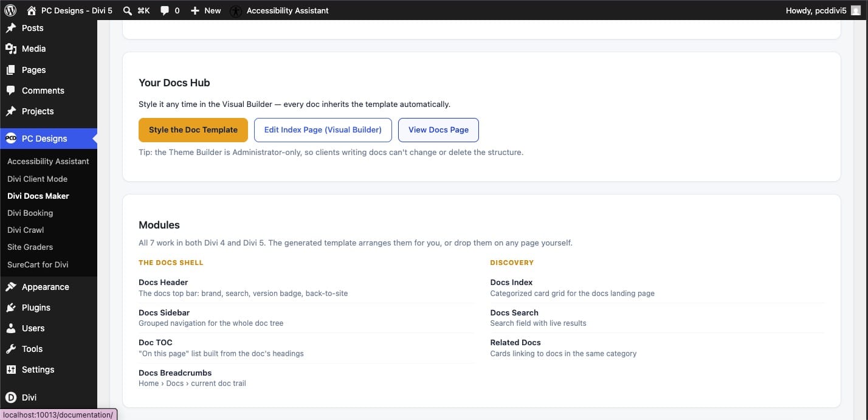Screen dimensions: 868x420
Task: Click Modules section heading
Action: point(159,225)
